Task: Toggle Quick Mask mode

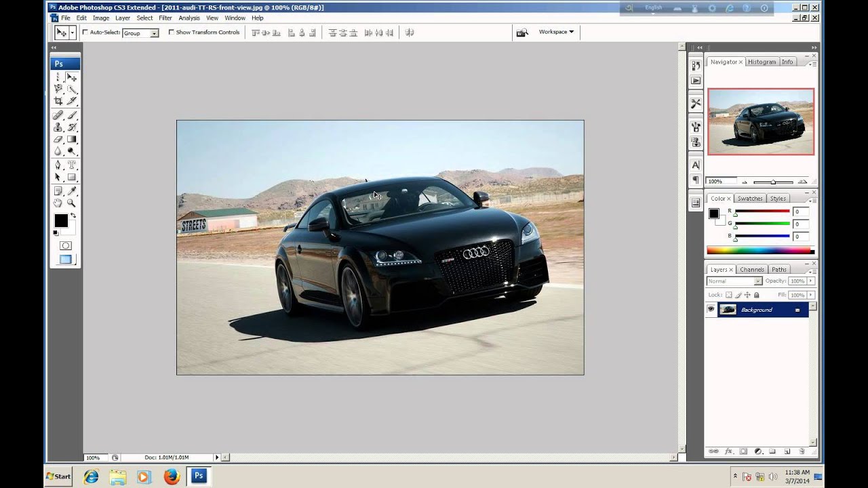Action: tap(66, 245)
